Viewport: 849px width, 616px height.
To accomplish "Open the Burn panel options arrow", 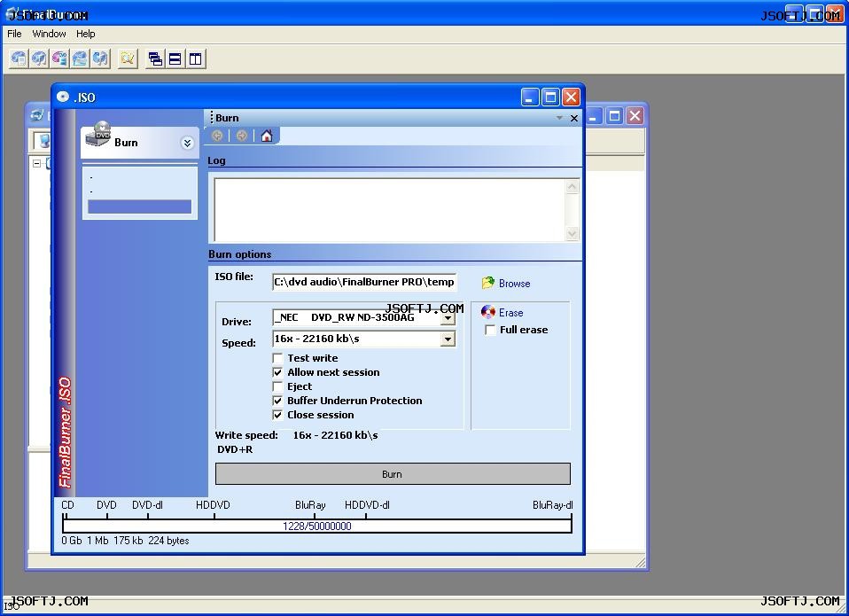I will tap(559, 118).
